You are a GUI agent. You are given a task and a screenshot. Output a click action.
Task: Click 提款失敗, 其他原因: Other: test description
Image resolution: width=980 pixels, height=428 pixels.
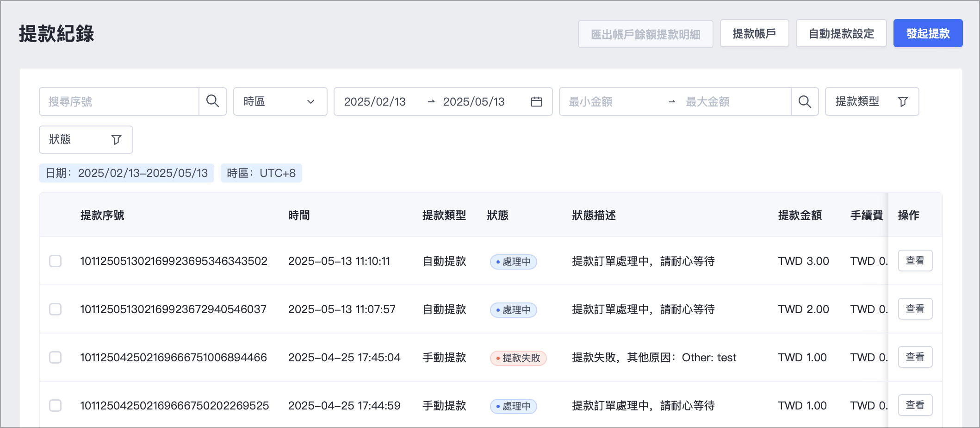pos(654,357)
